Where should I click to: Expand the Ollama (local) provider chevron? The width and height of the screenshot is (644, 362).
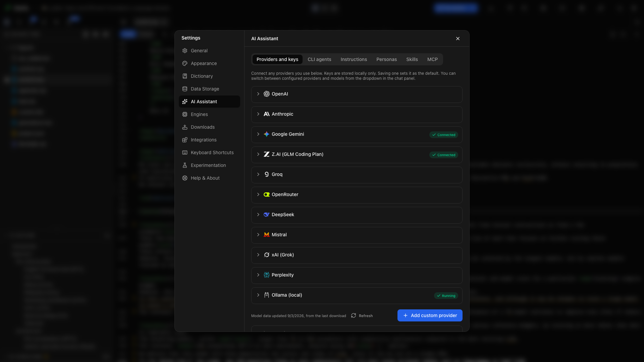coord(258,295)
